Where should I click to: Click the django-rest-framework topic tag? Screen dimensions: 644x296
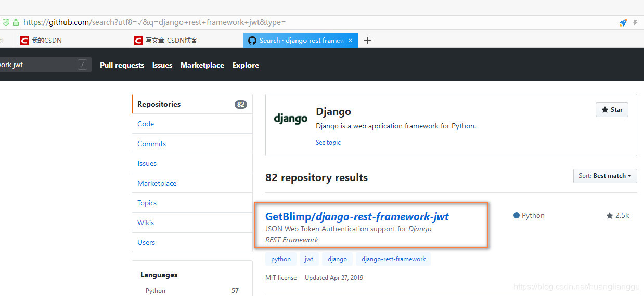(394, 259)
